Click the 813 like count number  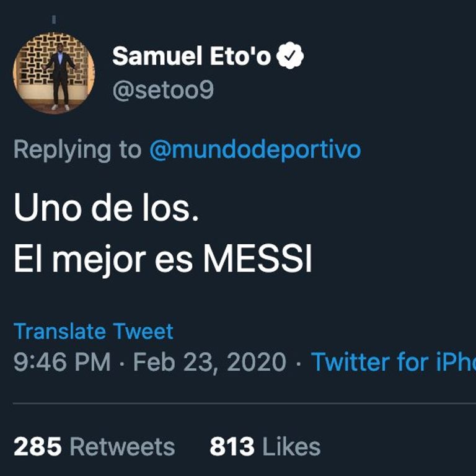(x=232, y=447)
